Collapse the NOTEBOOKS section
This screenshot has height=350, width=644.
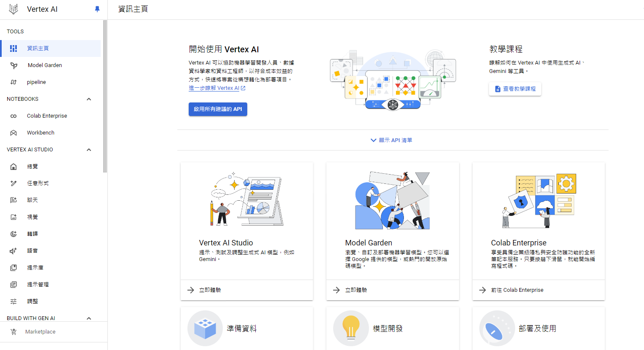89,99
